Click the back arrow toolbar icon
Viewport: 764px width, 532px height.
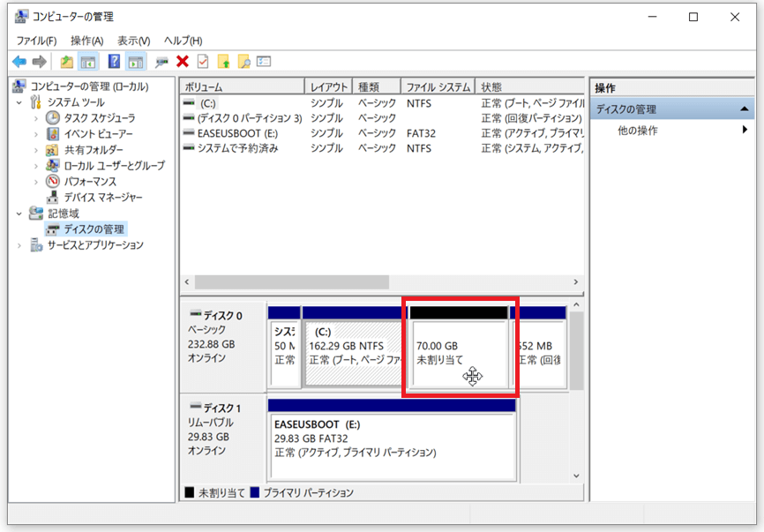tap(19, 62)
